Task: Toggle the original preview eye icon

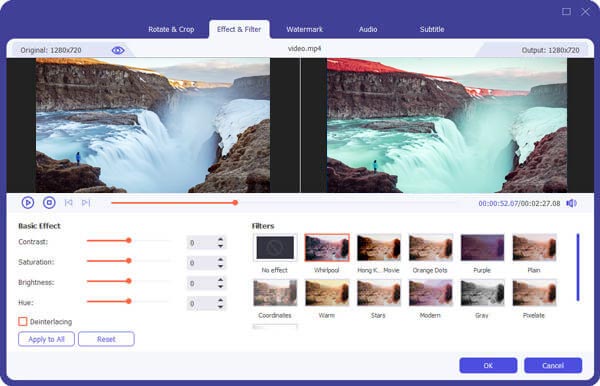Action: click(x=118, y=50)
